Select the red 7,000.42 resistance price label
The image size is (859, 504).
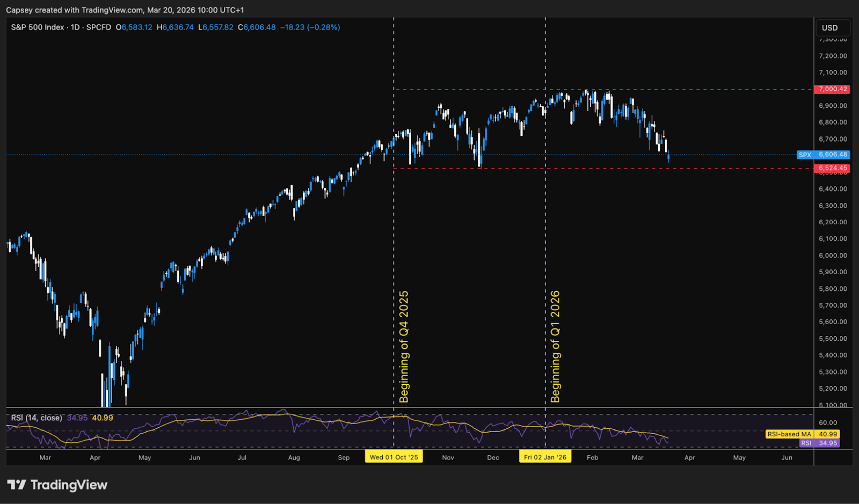[x=832, y=89]
